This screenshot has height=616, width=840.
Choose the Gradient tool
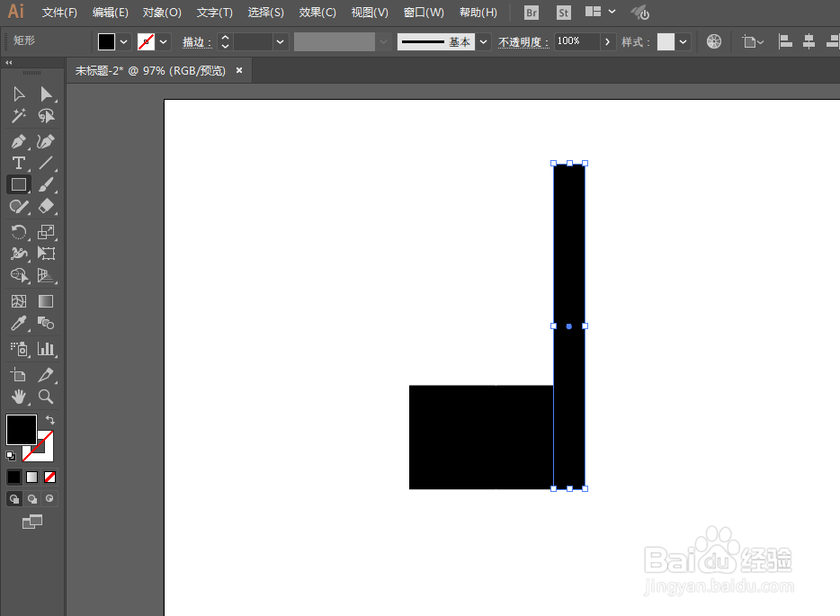46,301
